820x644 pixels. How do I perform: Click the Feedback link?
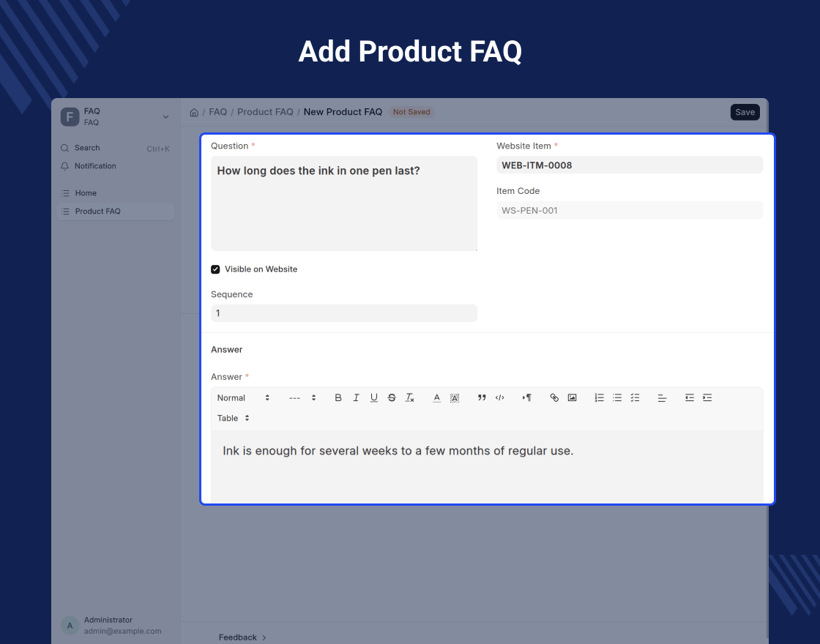237,637
